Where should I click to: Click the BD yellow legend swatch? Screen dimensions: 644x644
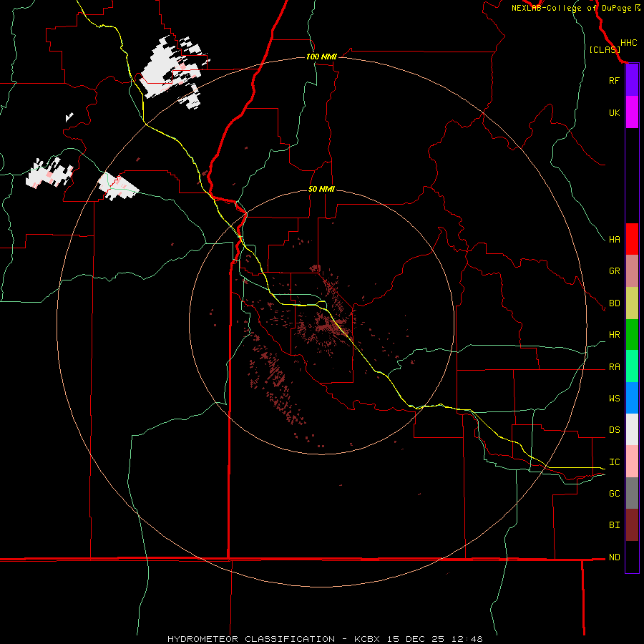coord(632,303)
